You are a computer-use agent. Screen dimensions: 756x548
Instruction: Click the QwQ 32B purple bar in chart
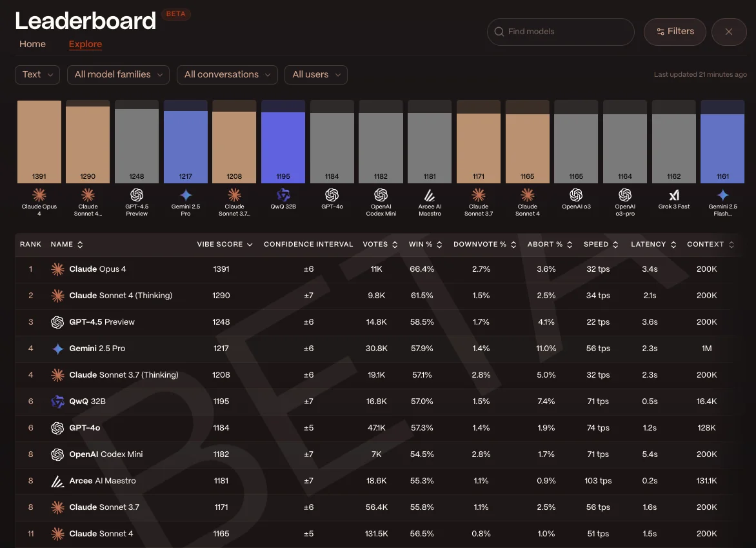coord(283,147)
